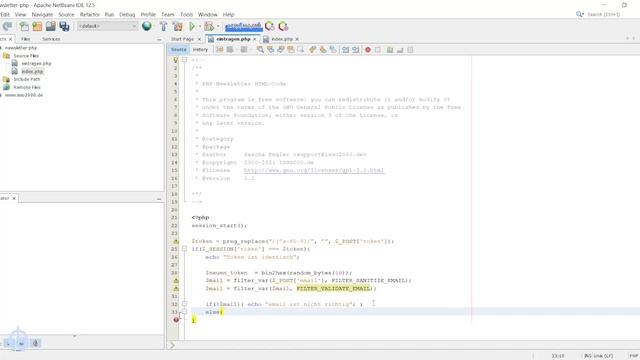Click Find Selection magnifier icon in editor toolbar
This screenshot has height=360, width=640.
(260, 50)
